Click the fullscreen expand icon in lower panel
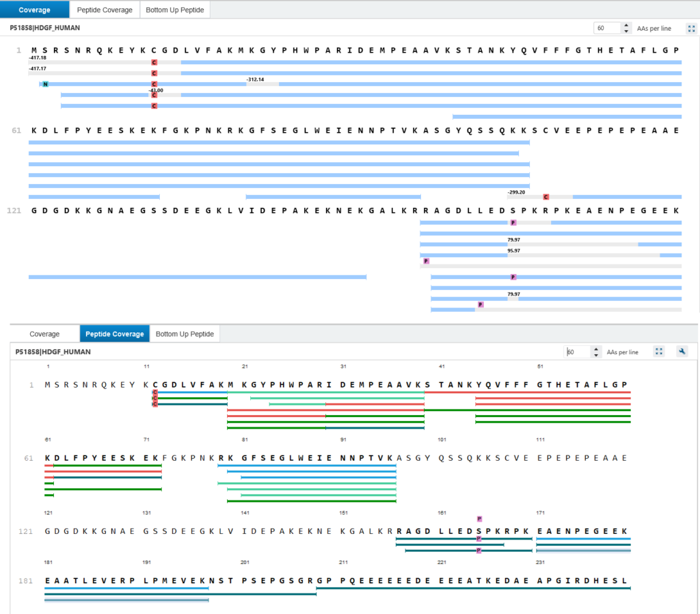 659,352
